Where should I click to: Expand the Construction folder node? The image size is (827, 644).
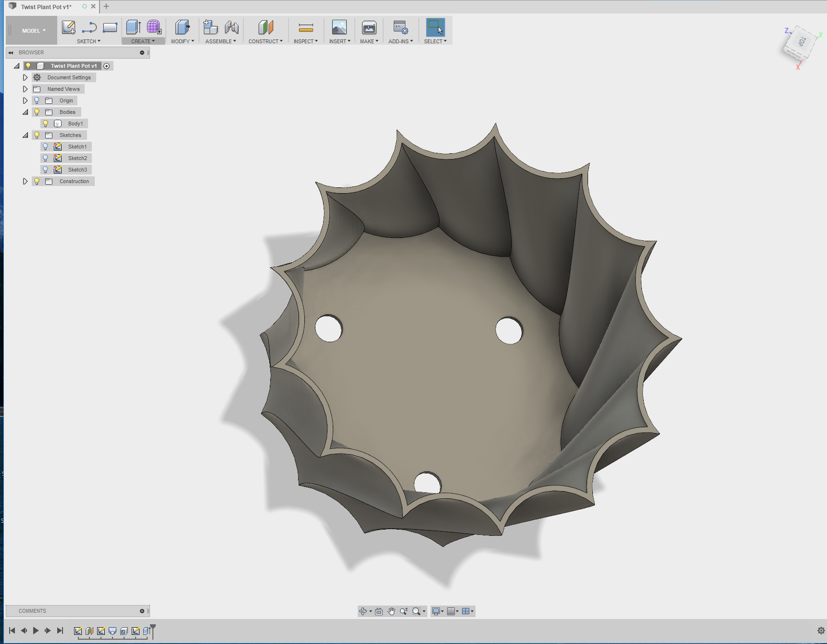click(25, 181)
